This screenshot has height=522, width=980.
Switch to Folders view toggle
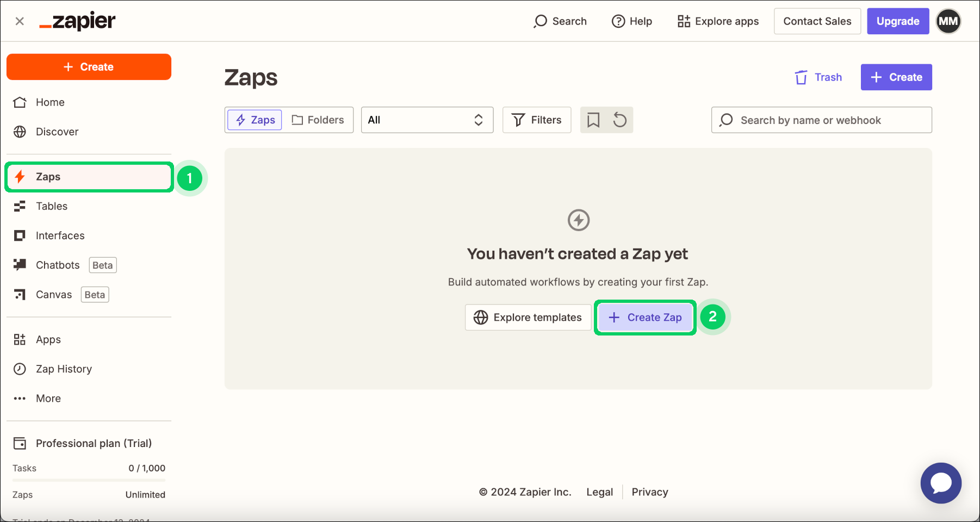(318, 120)
